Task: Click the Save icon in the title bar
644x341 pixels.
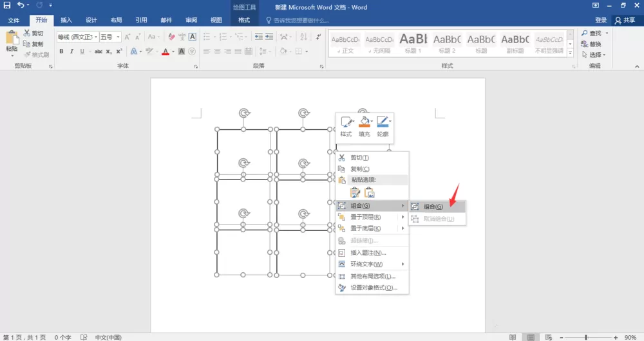Action: (x=7, y=5)
